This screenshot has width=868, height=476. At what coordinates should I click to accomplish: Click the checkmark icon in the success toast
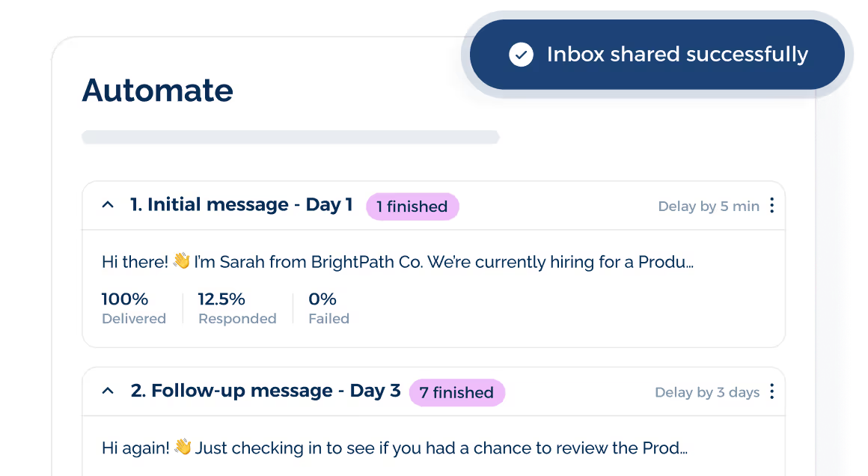coord(521,54)
